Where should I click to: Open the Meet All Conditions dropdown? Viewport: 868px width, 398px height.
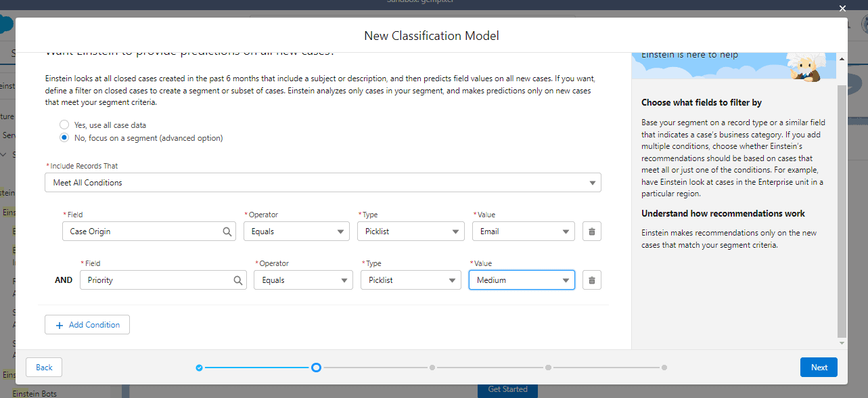[x=323, y=182]
